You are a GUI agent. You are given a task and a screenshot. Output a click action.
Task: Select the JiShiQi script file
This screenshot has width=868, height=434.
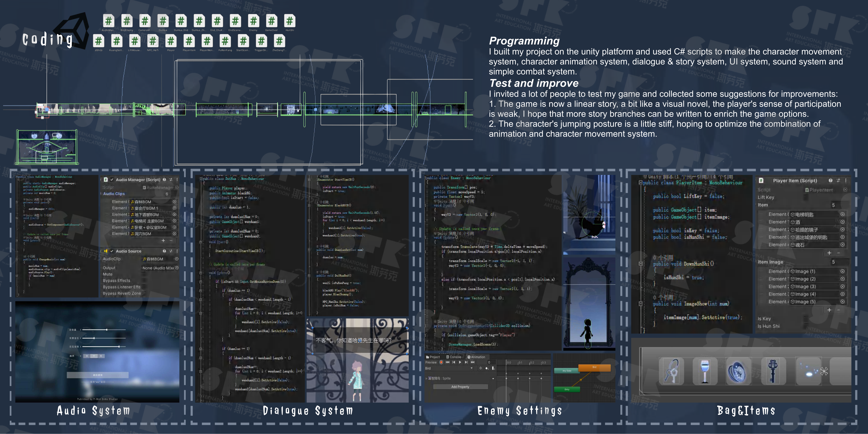(98, 41)
